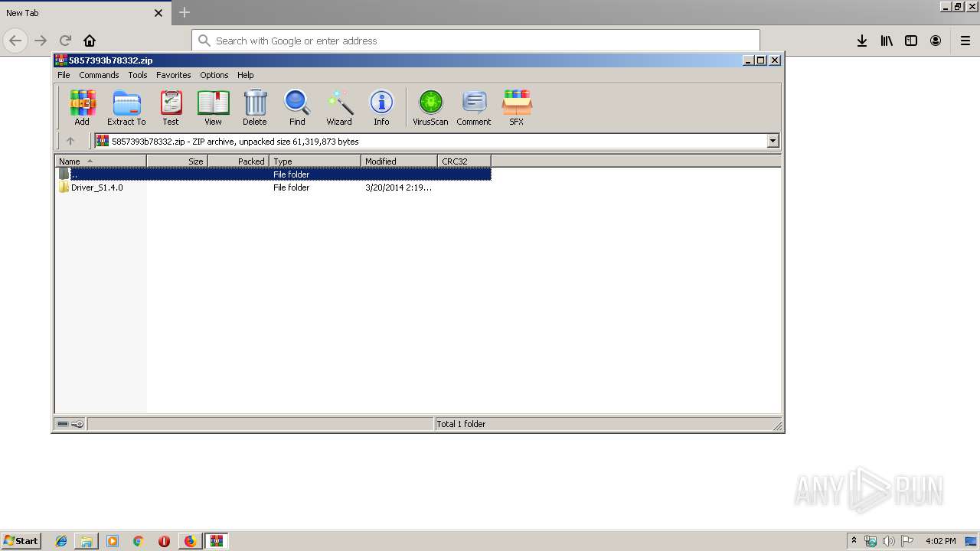The height and width of the screenshot is (551, 980).
Task: Click the Firefox address search field
Action: [x=475, y=41]
